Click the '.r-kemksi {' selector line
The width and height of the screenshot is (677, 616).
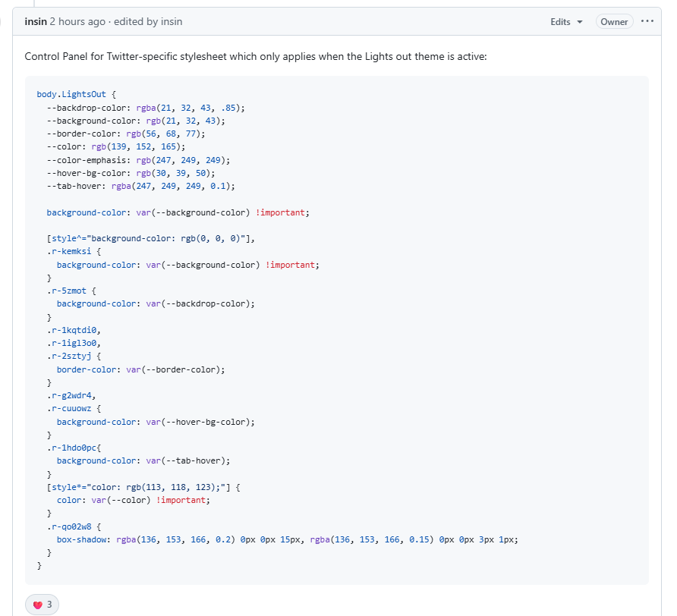click(74, 251)
